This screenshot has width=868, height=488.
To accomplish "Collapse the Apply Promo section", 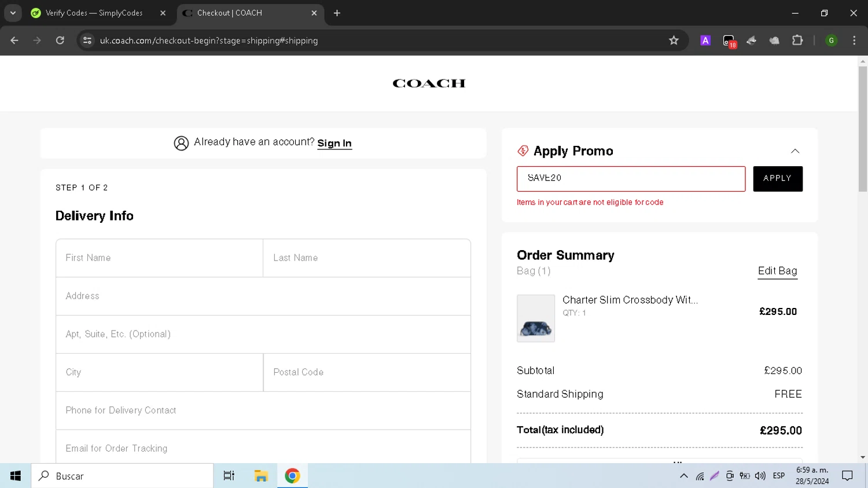I will (x=795, y=151).
